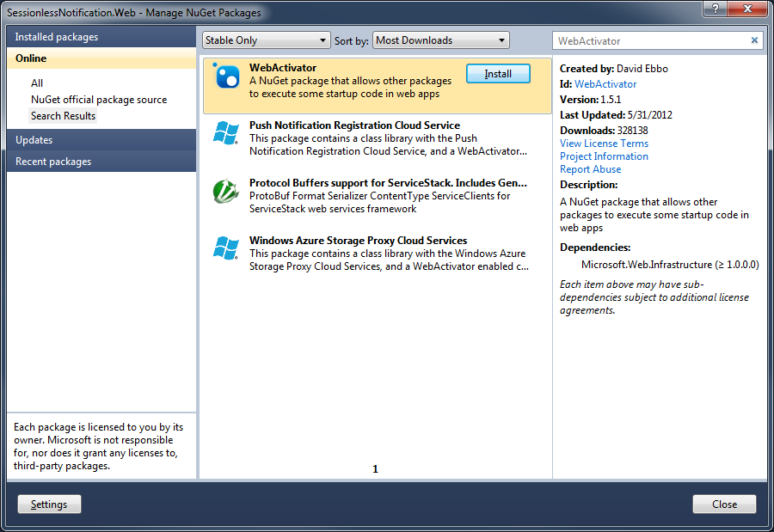Open the Settings button

click(x=49, y=504)
